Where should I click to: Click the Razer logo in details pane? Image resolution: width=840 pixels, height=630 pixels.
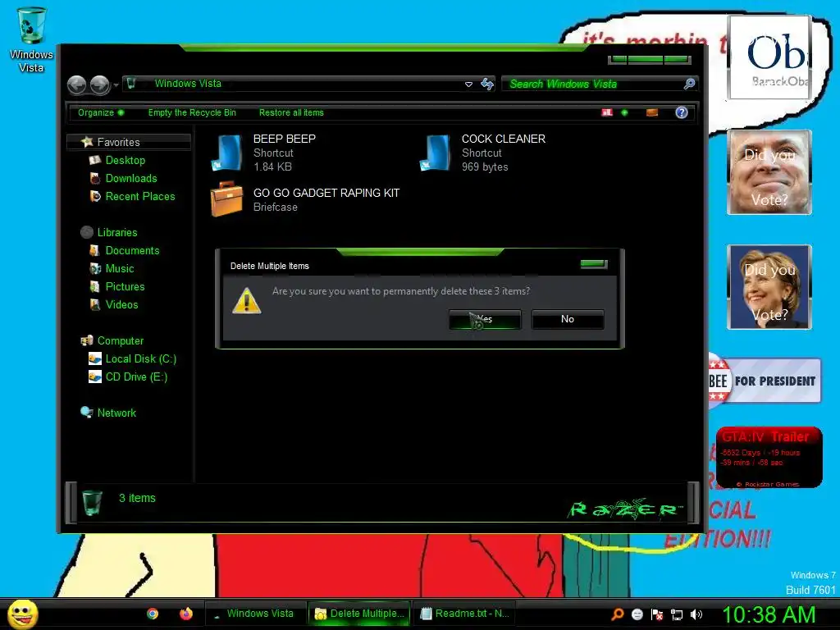point(626,509)
